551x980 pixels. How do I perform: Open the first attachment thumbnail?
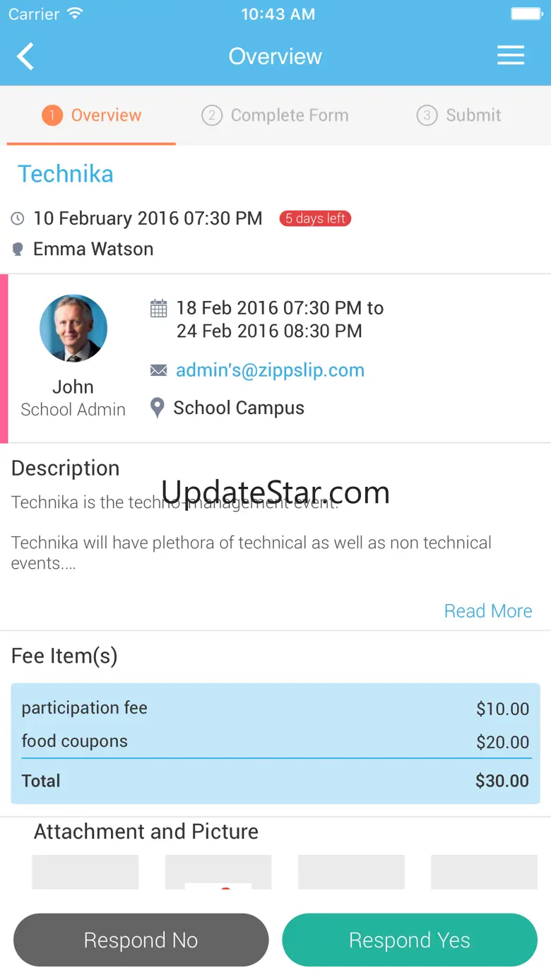[x=85, y=872]
